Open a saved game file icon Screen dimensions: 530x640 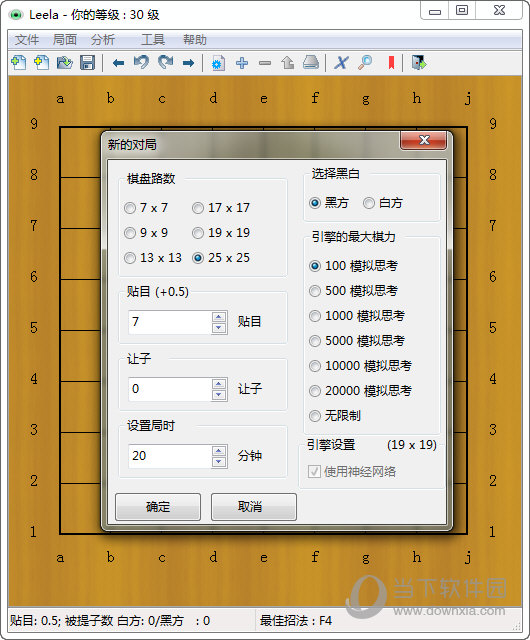tap(65, 63)
